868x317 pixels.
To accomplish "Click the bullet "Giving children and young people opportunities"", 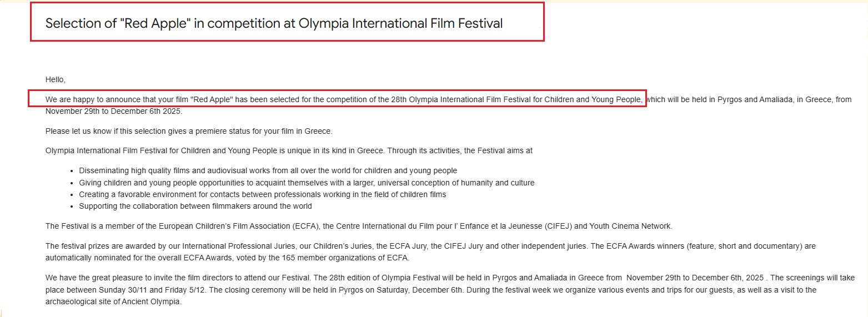I will [x=307, y=183].
